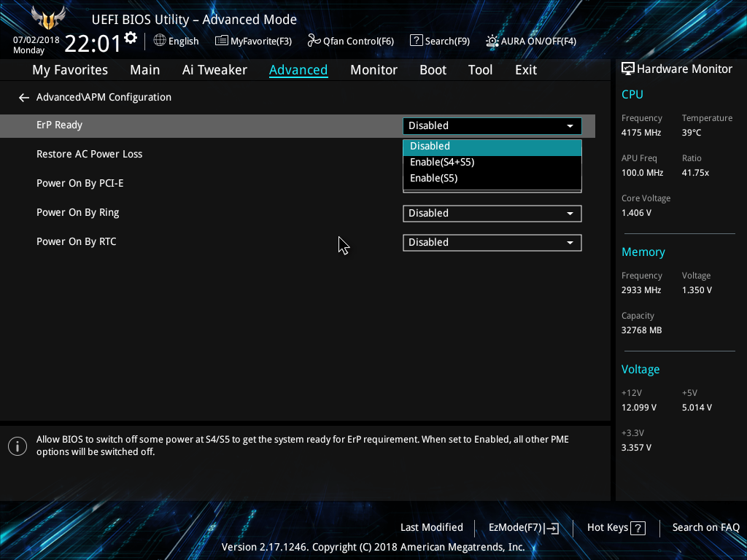Click the 4175 MHz CPU frequency value
This screenshot has height=560, width=747.
pyautogui.click(x=640, y=133)
